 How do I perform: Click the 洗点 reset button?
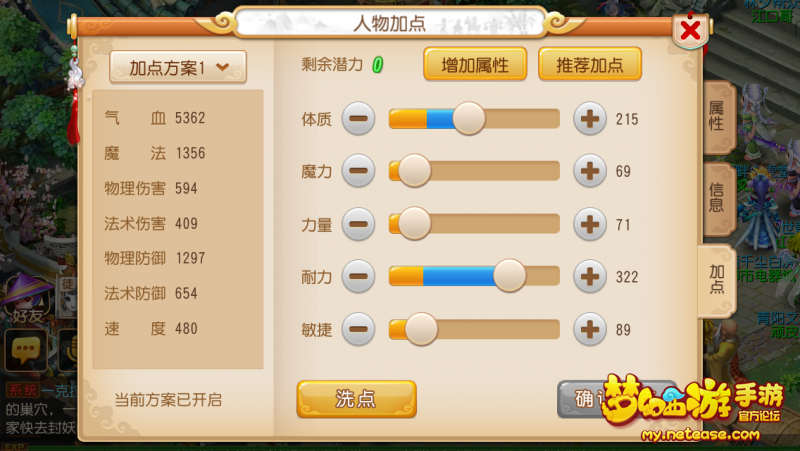coord(357,399)
